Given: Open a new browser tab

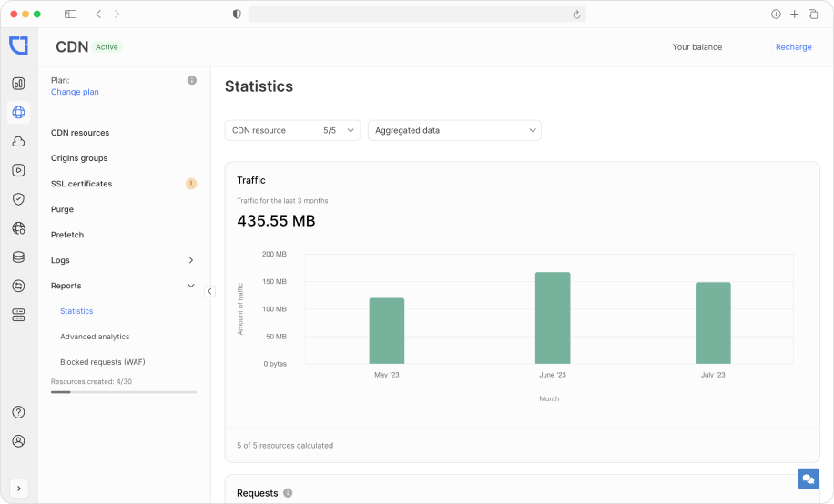Looking at the screenshot, I should click(794, 15).
